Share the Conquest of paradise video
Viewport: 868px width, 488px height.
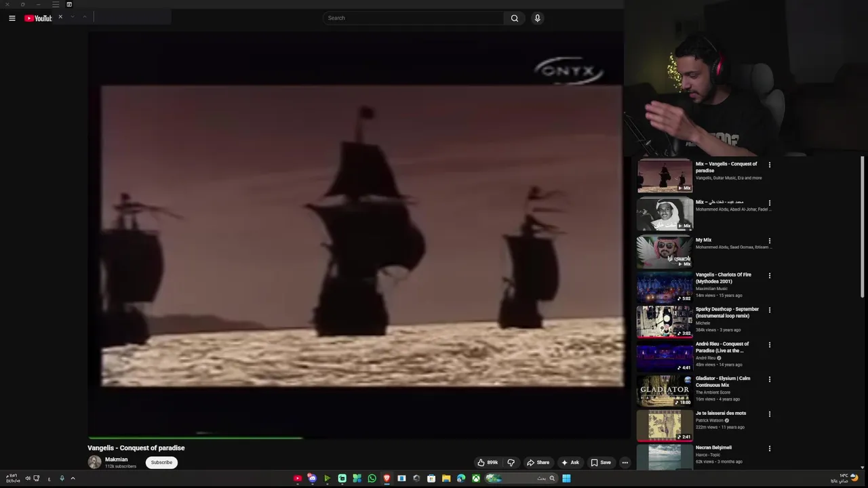coord(538,462)
